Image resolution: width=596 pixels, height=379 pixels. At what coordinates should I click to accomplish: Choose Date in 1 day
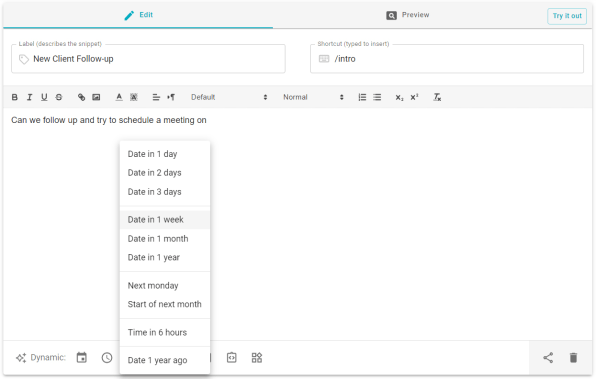coord(165,154)
